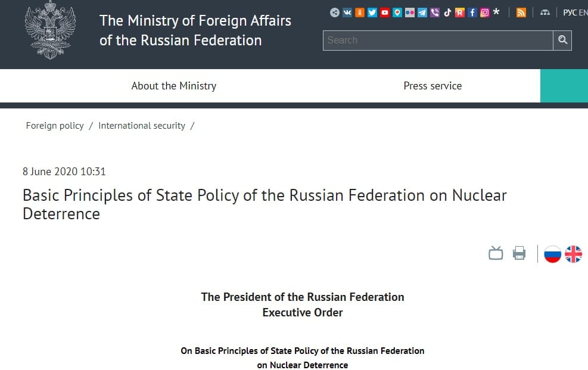Image resolution: width=588 pixels, height=370 pixels.
Task: Go to Foreign policy breadcrumb
Action: click(55, 126)
